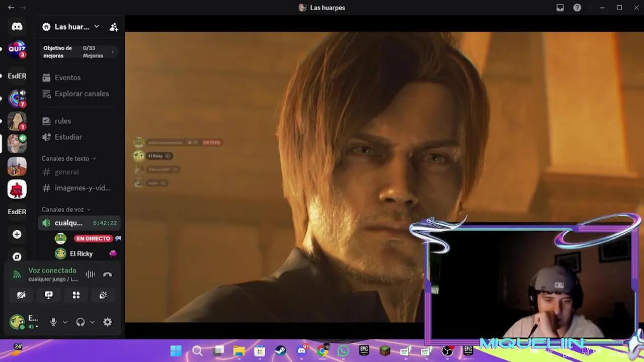Select the cualqu... voice channel
Image resolution: width=644 pixels, height=362 pixels.
[79, 223]
